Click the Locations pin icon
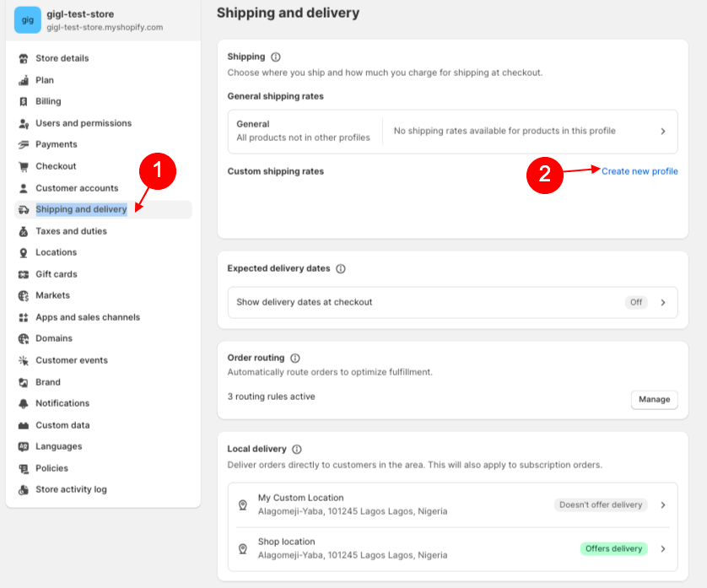This screenshot has width=707, height=588. tap(24, 252)
